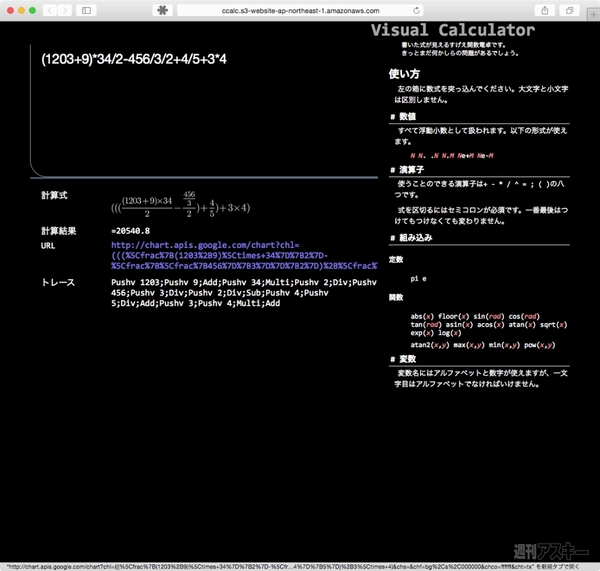Click the function line starting atan2(x,y)
The image size is (600, 571).
pos(483,345)
